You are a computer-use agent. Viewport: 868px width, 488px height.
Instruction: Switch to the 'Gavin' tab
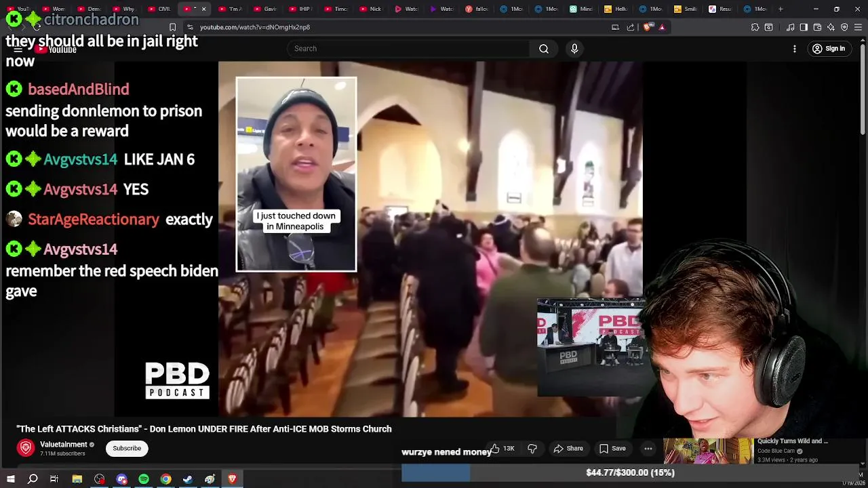point(265,9)
